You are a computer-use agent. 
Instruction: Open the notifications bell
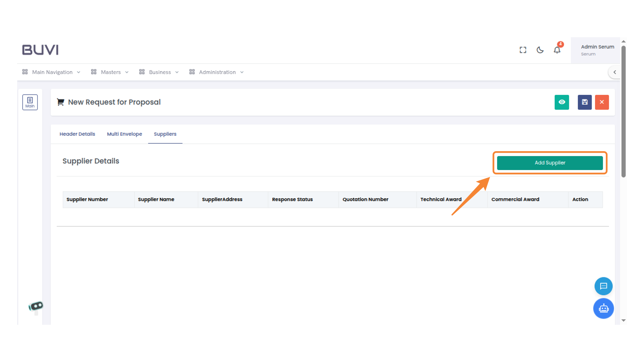coord(557,50)
